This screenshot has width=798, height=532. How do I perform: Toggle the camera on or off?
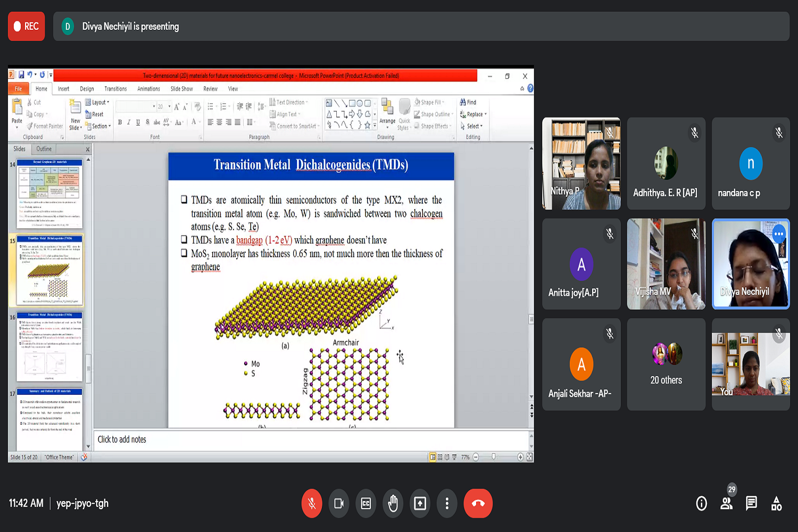click(339, 503)
